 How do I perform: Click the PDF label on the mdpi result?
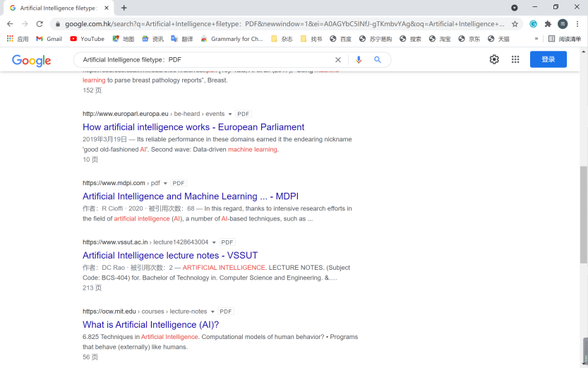(x=179, y=183)
